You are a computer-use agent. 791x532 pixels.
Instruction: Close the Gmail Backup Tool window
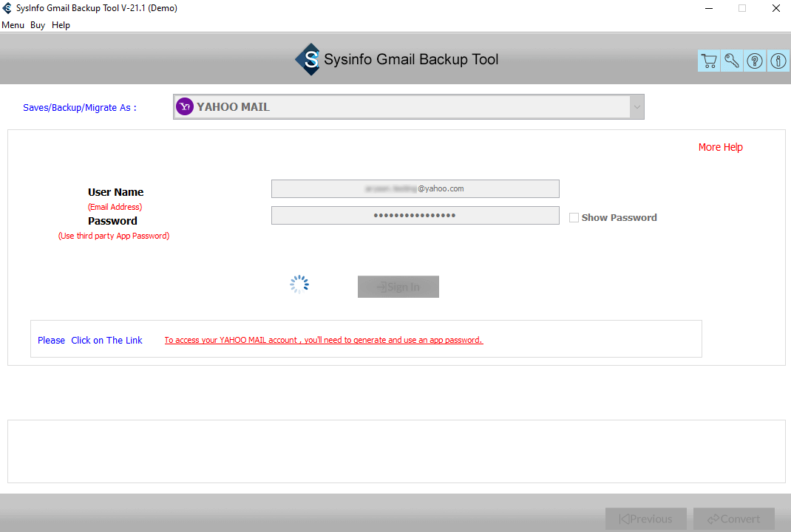tap(776, 8)
